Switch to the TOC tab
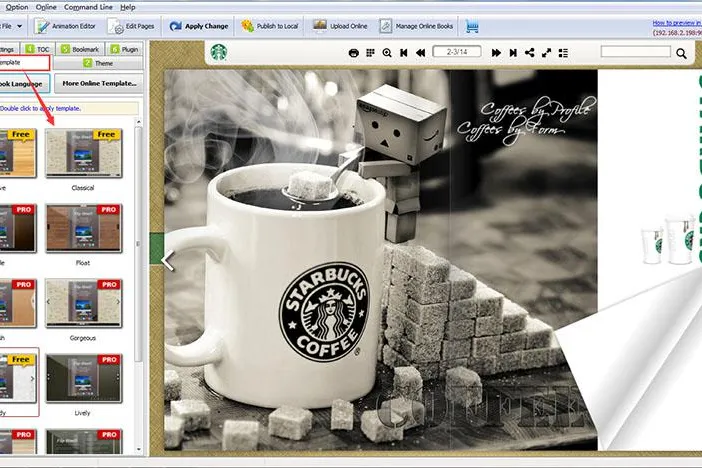The height and width of the screenshot is (468, 702). [x=38, y=49]
